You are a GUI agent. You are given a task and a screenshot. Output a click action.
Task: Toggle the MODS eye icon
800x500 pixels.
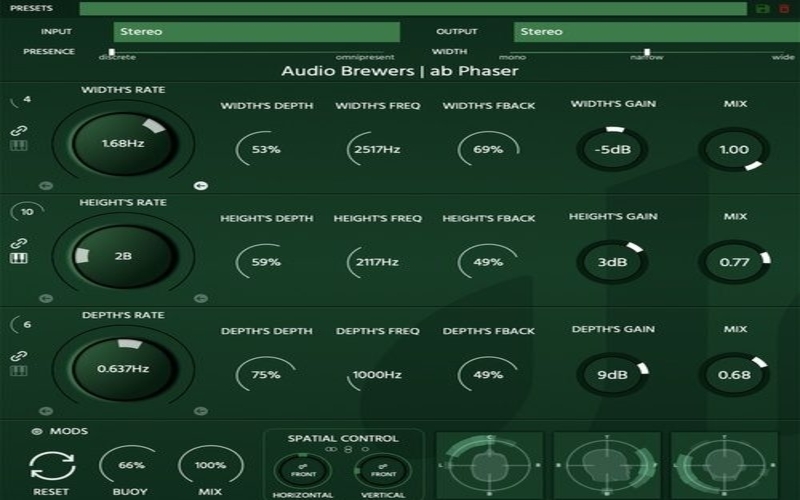37,432
